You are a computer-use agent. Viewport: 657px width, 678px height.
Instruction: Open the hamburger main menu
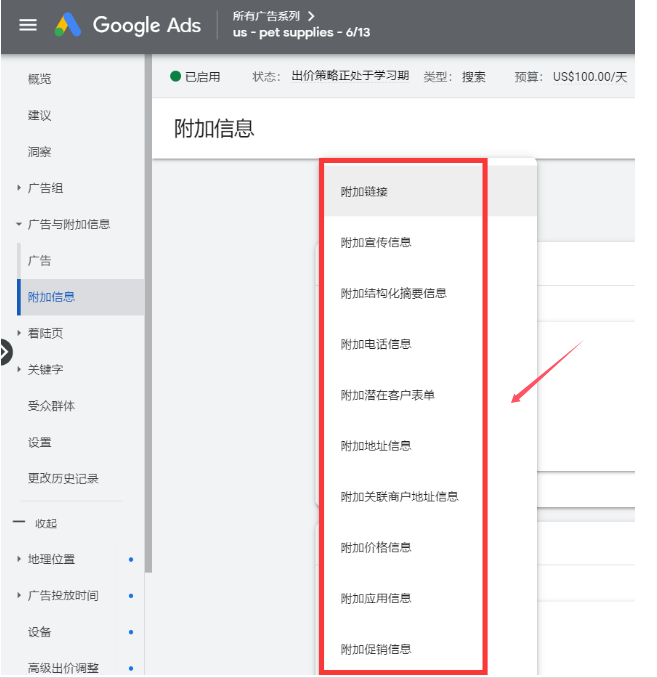coord(28,25)
